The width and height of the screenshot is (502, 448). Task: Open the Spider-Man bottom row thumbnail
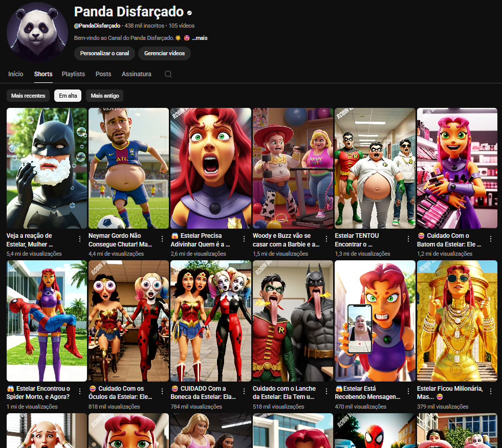click(375, 431)
